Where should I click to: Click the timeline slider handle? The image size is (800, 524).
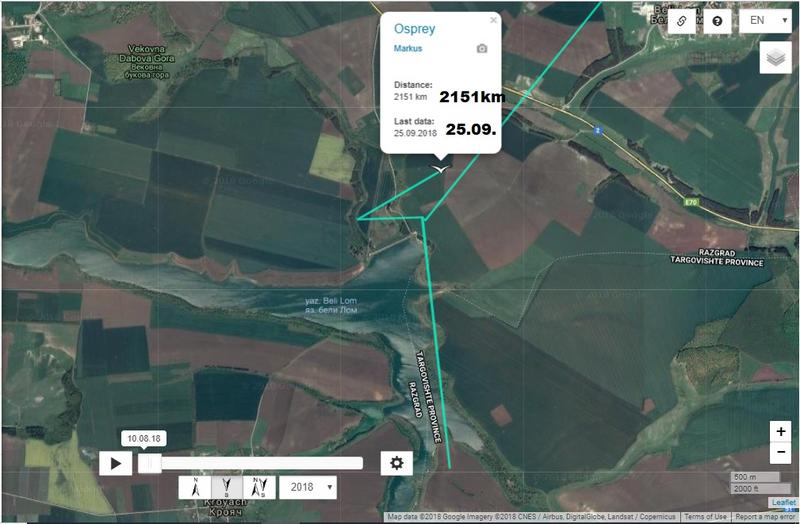149,463
